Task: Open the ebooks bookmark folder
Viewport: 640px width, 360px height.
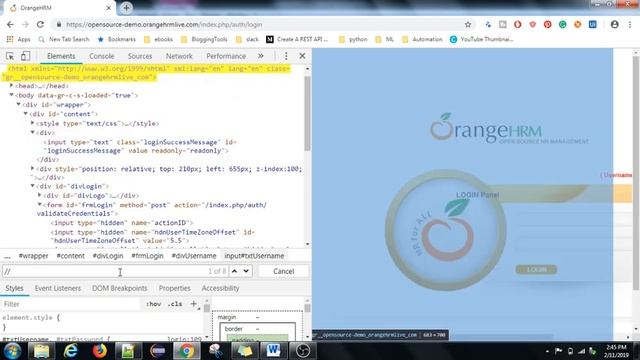Action: point(158,39)
